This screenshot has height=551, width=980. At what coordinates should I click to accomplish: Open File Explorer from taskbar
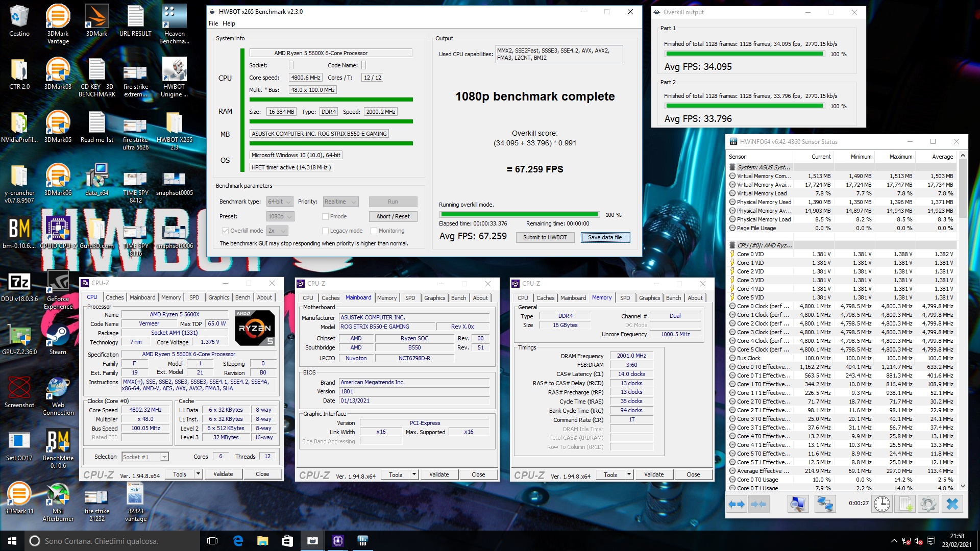coord(262,541)
